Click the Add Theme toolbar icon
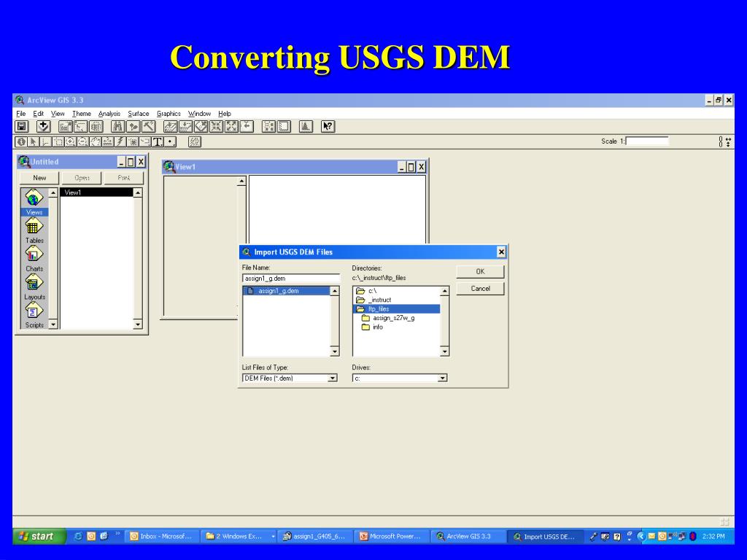This screenshot has width=747, height=560. (43, 127)
